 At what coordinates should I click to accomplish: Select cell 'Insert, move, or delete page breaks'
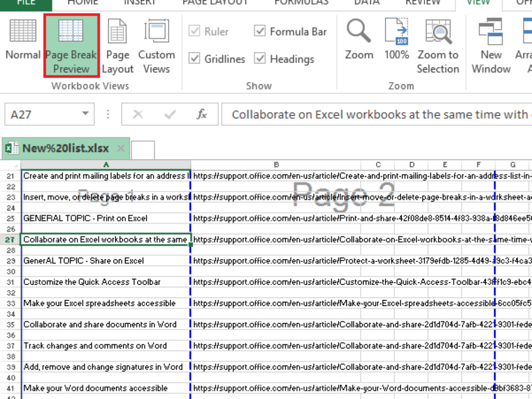coord(106,197)
